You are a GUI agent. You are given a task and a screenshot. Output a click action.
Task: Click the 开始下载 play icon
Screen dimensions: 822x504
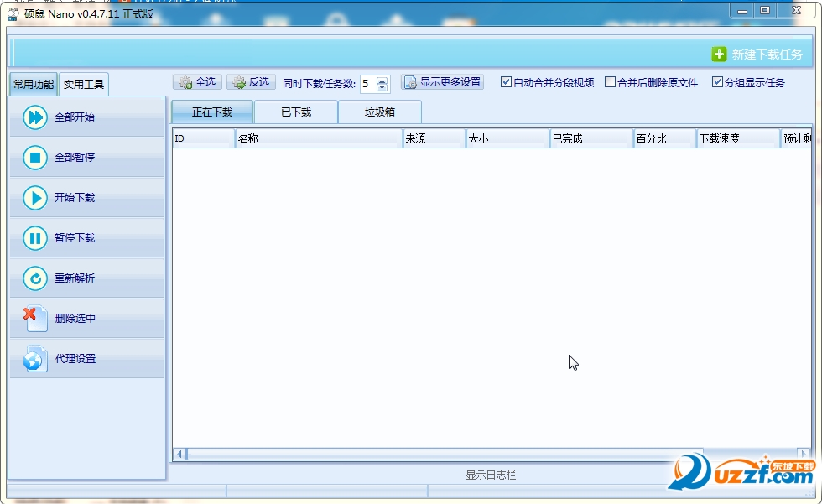pyautogui.click(x=35, y=198)
